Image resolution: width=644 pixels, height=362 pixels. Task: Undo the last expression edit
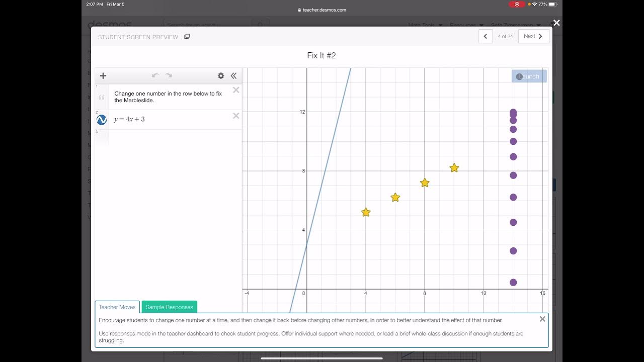pos(155,76)
